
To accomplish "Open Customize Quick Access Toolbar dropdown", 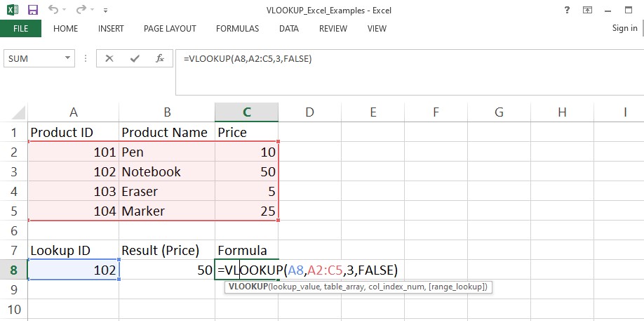I will (105, 11).
